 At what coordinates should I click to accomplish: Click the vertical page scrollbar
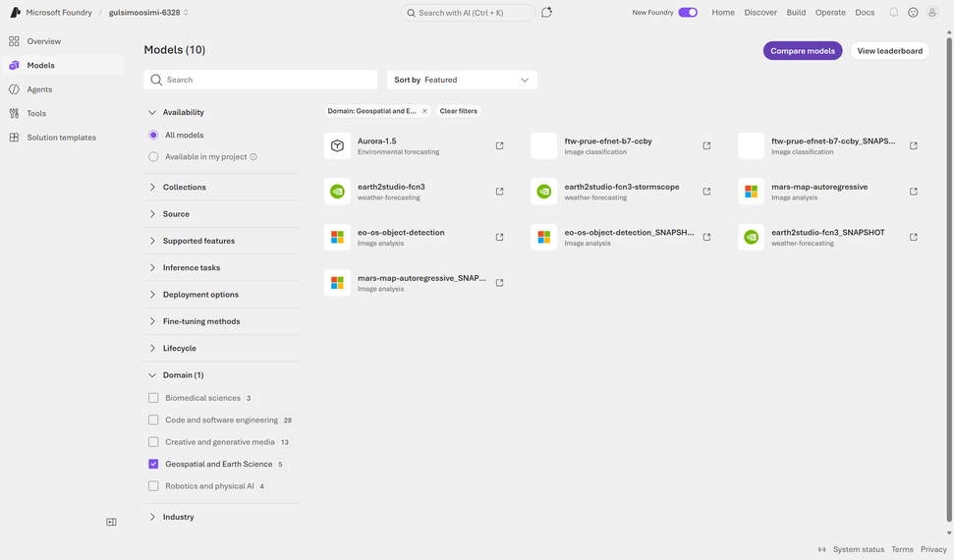[x=948, y=280]
